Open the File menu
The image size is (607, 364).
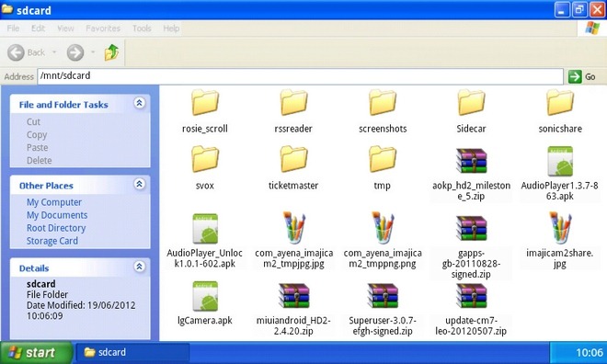[13, 28]
